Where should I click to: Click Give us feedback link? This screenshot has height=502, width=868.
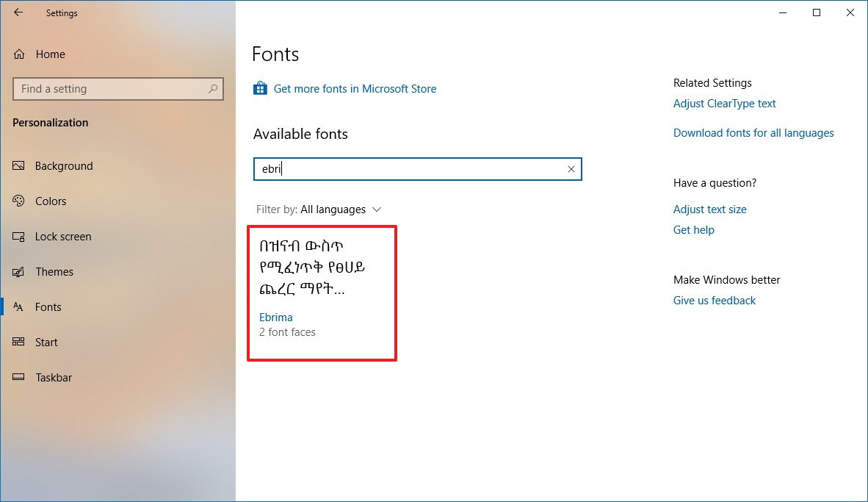click(714, 301)
